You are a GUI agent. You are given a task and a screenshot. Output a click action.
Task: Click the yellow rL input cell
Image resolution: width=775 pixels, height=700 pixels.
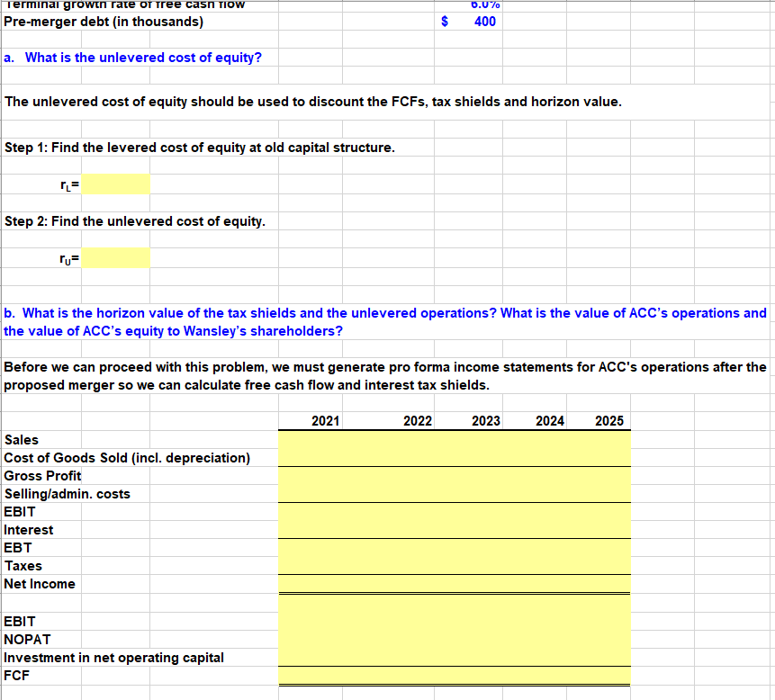114,184
